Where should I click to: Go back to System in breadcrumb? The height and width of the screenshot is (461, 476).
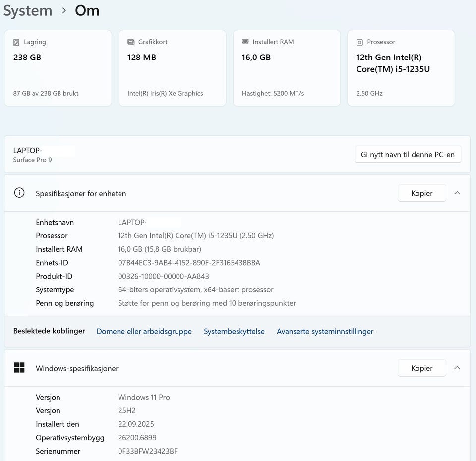click(28, 11)
